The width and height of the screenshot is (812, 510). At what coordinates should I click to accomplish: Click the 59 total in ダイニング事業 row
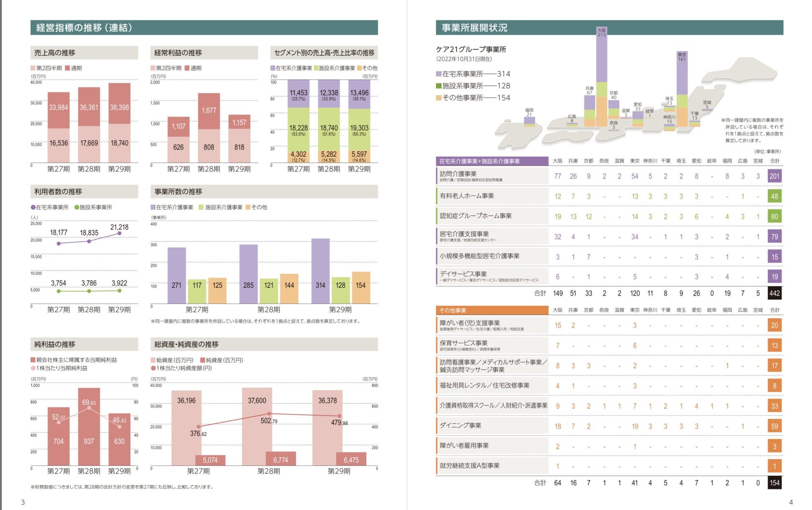(774, 426)
